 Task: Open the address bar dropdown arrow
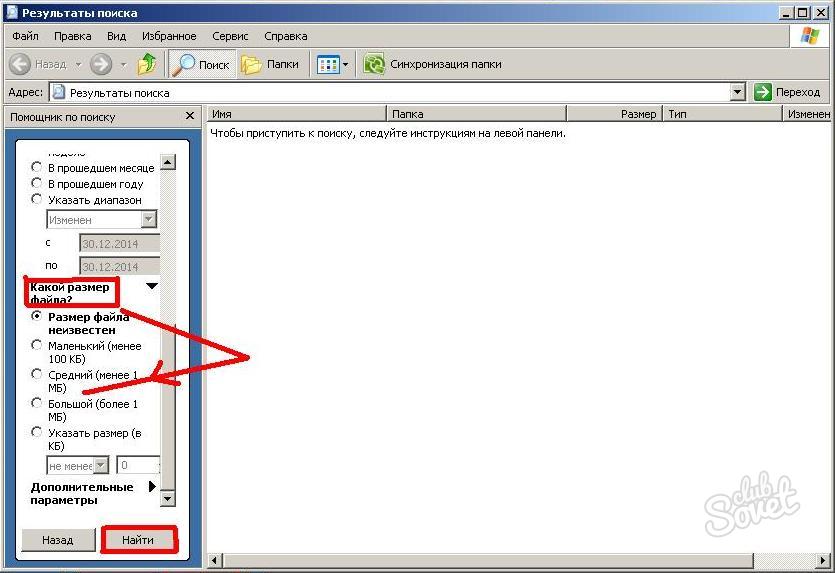pos(738,92)
